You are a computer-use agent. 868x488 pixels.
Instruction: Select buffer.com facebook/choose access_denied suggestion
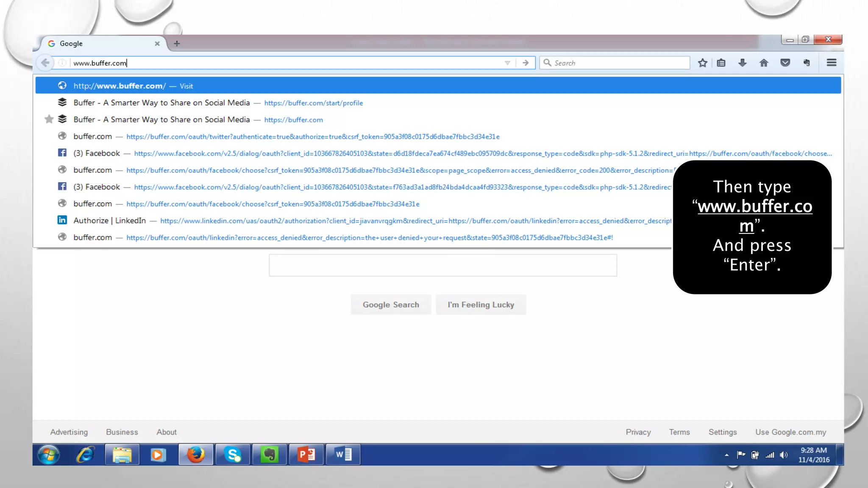tap(354, 170)
